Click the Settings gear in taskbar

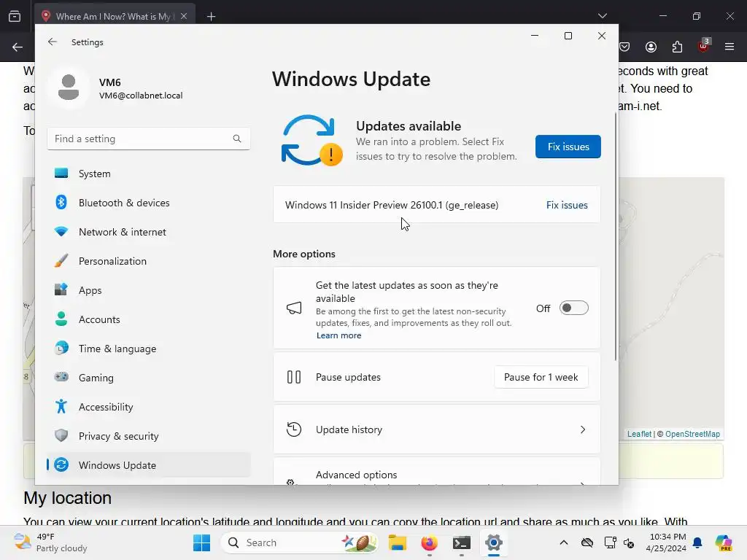pyautogui.click(x=494, y=542)
